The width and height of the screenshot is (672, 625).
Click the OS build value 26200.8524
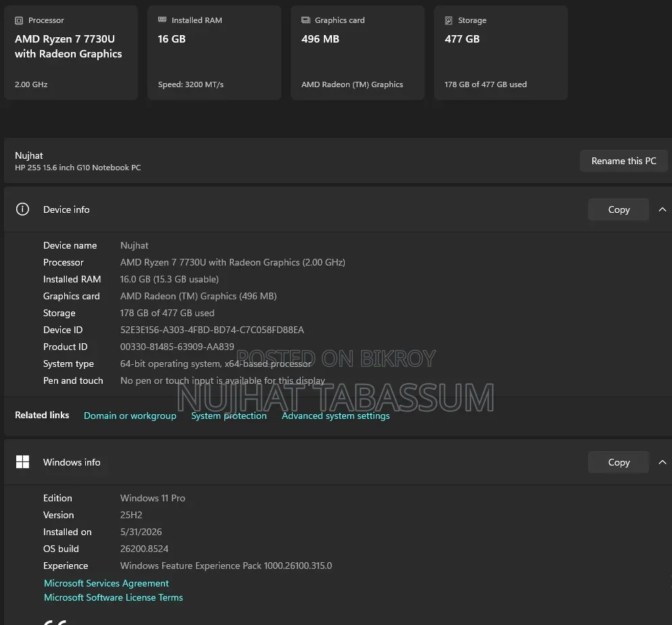click(144, 549)
